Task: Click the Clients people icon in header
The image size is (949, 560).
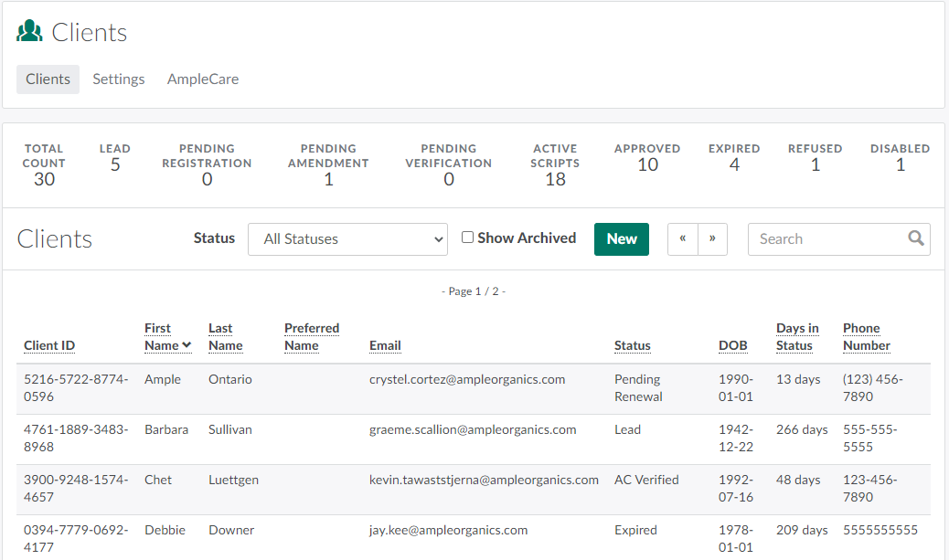Action: click(29, 32)
